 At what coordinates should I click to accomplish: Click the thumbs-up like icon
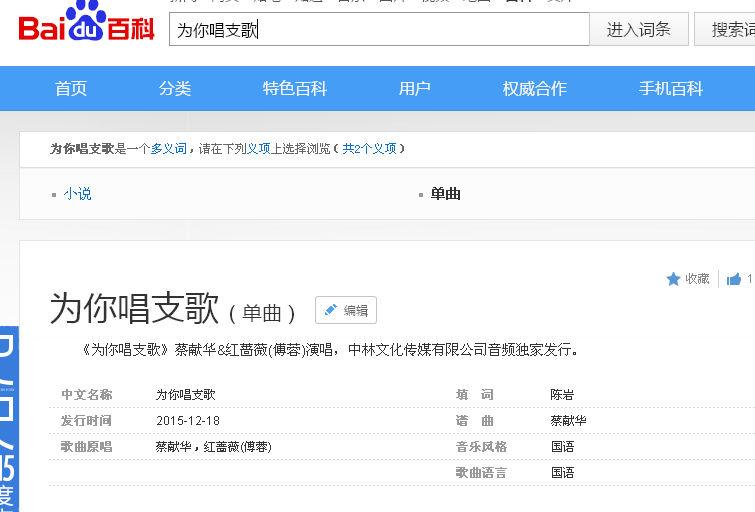(x=734, y=279)
